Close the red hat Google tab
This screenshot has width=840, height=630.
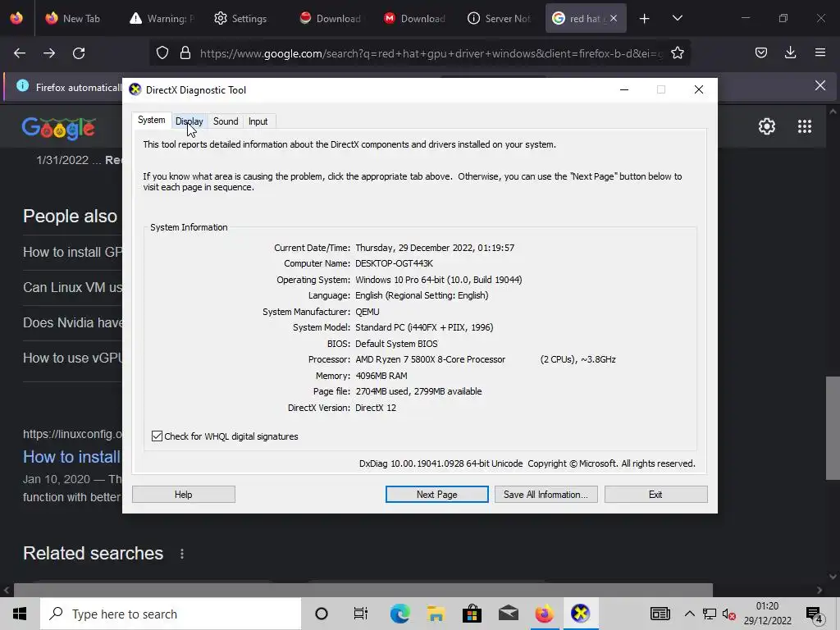614,18
